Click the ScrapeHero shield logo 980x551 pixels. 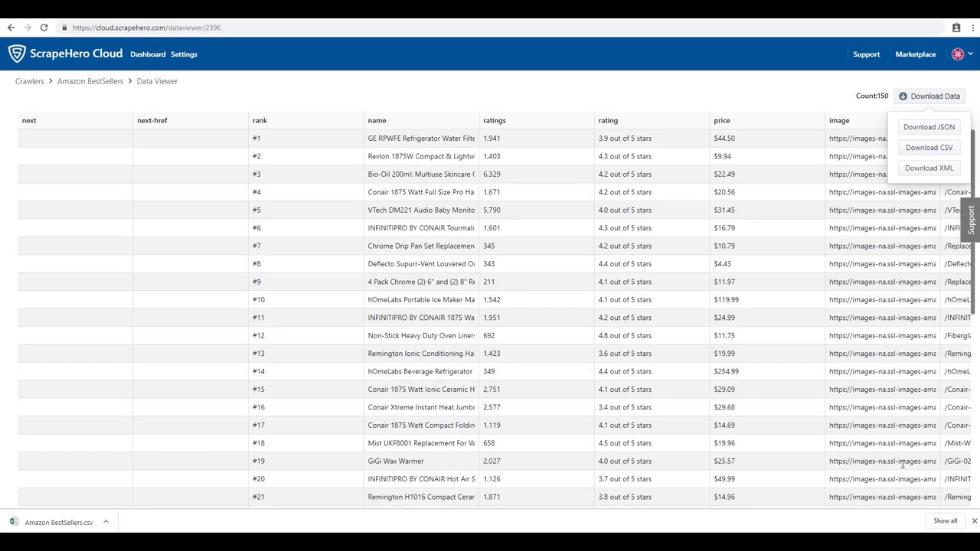(x=17, y=54)
